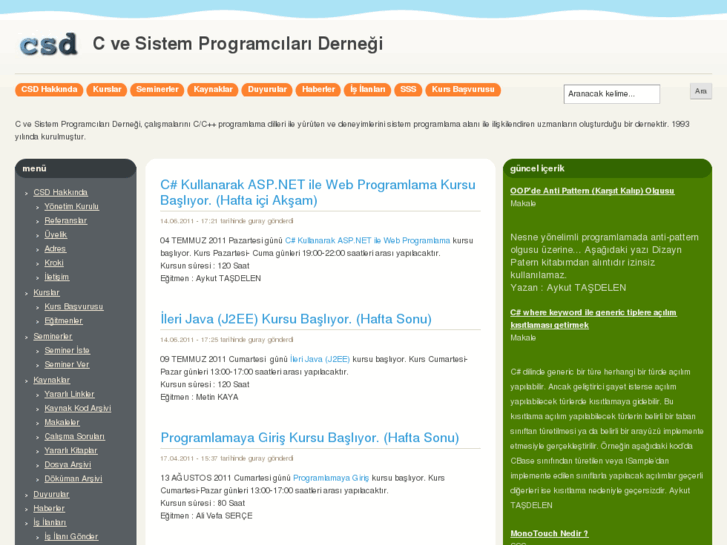Open Üyelik sidebar link
The height and width of the screenshot is (545, 727).
pos(56,235)
